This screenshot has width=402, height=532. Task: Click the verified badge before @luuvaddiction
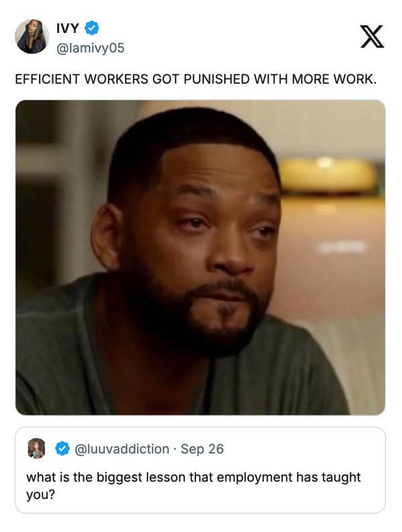(62, 449)
